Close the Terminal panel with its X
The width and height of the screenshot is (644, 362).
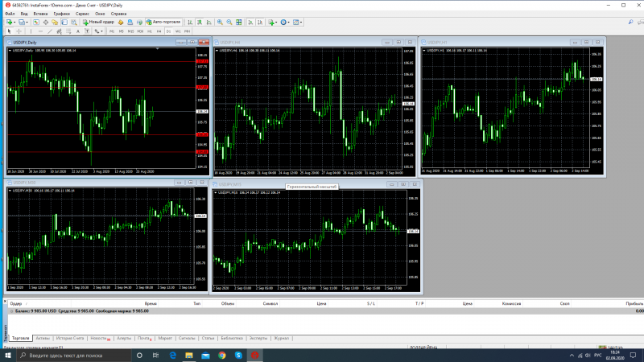tap(5, 301)
